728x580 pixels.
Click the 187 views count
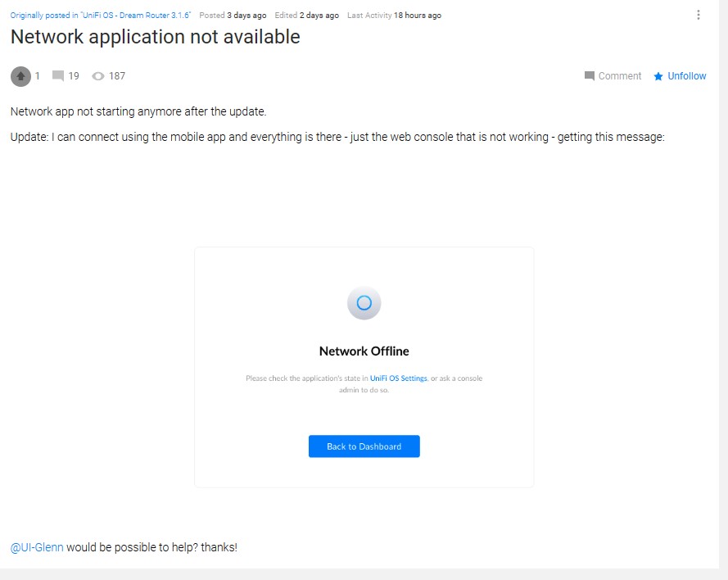117,76
